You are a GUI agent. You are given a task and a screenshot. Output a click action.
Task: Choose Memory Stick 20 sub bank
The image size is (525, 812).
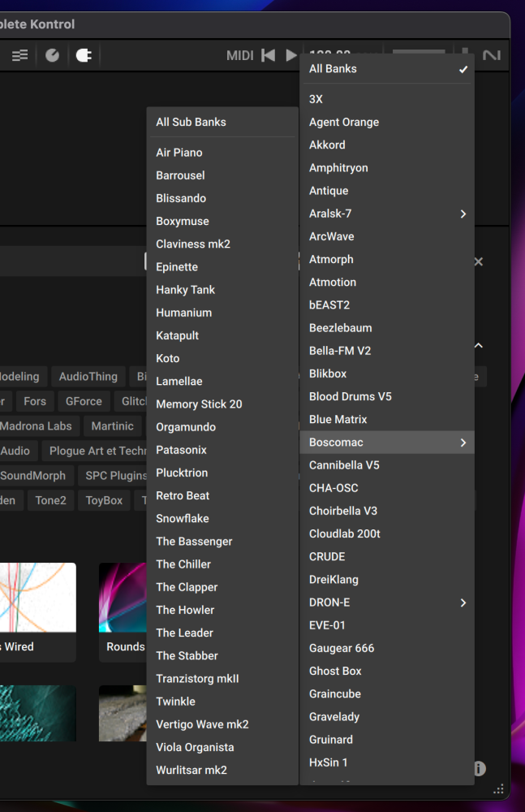tap(222, 404)
